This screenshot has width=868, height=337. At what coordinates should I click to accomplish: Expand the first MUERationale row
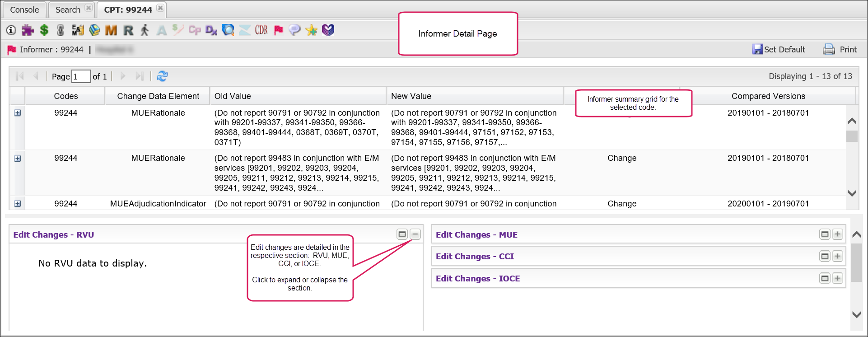[18, 113]
